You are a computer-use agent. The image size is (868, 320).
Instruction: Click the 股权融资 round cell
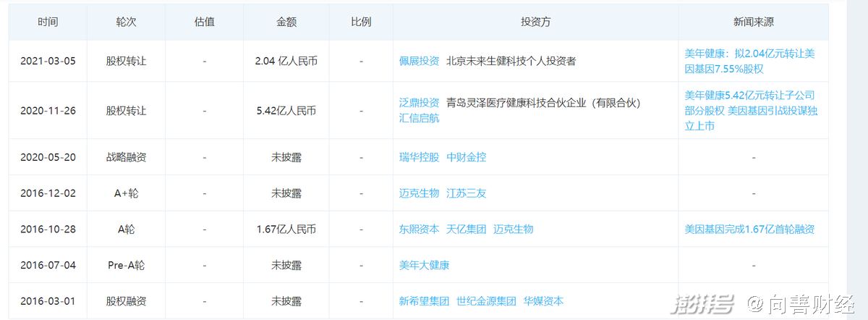pos(127,302)
